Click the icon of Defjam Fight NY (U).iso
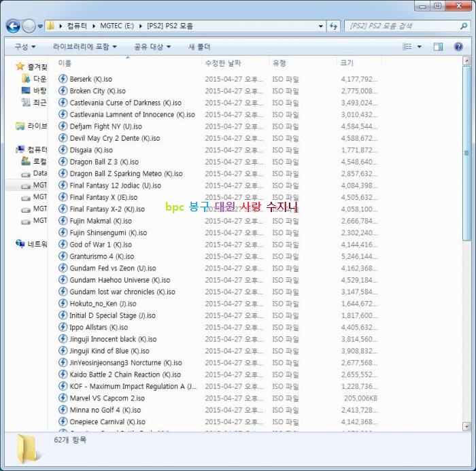 (x=63, y=126)
